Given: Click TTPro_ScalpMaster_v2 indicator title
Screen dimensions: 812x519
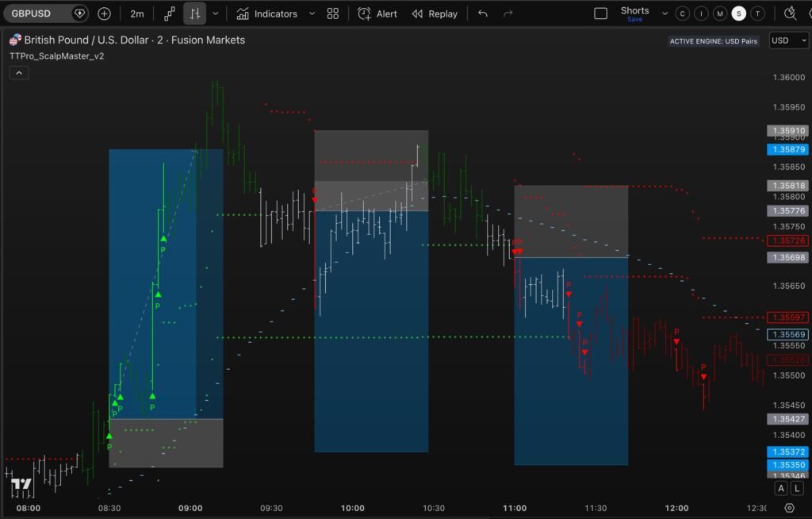Looking at the screenshot, I should tap(56, 56).
